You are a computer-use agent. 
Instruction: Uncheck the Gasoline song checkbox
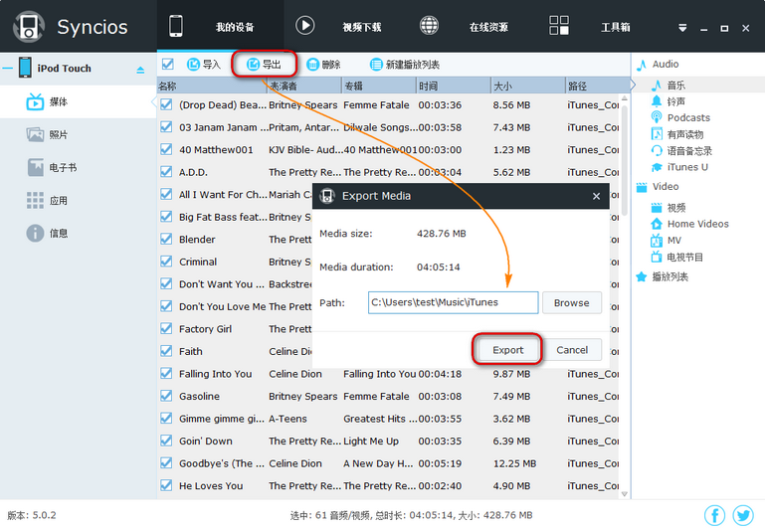pyautogui.click(x=166, y=396)
